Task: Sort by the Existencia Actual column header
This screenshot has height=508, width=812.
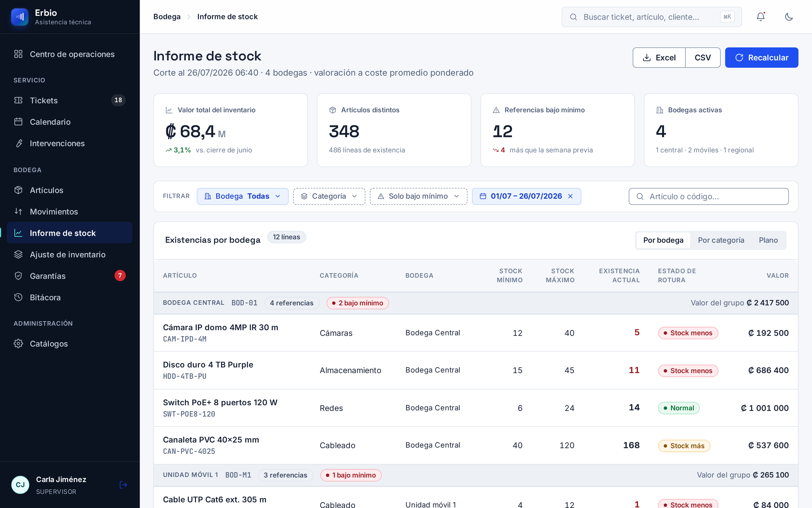Action: [619, 275]
